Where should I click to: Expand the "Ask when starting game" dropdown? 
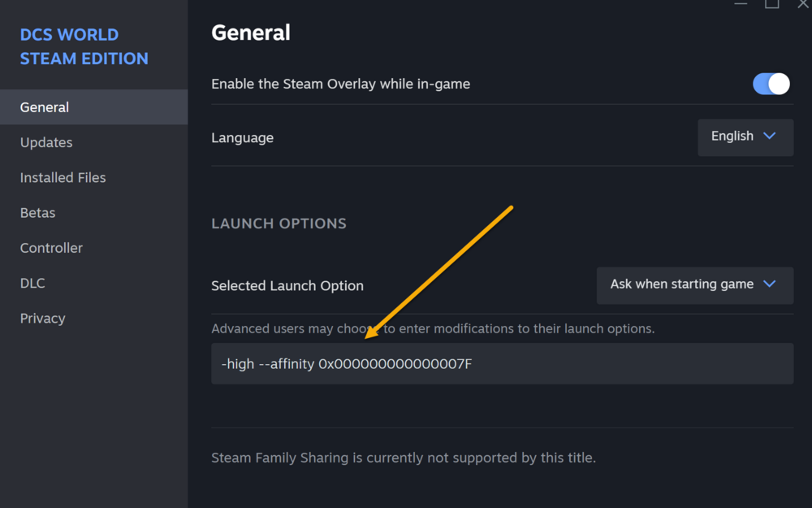[x=694, y=284]
